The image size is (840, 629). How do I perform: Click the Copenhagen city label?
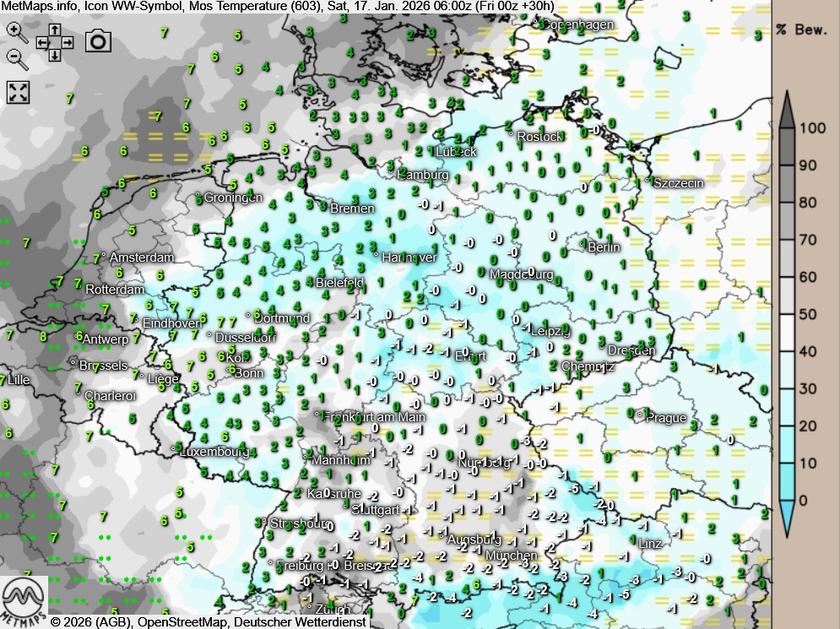(577, 24)
